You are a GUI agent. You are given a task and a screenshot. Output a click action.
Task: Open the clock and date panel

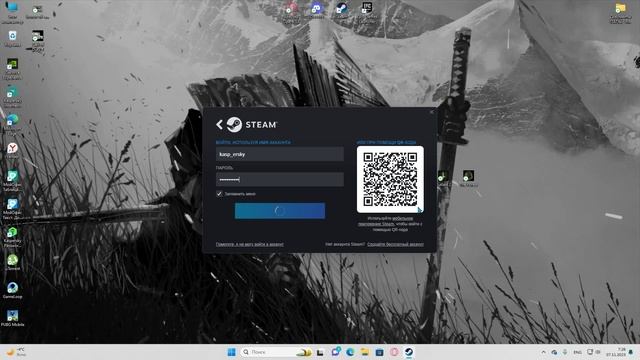[616, 352]
